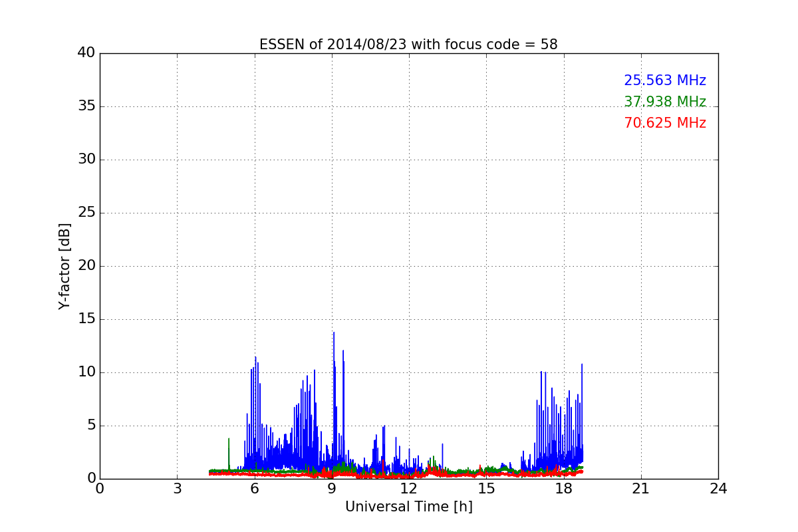This screenshot has width=798, height=532.
Task: Click the x-axis tick label 6
Action: [254, 488]
